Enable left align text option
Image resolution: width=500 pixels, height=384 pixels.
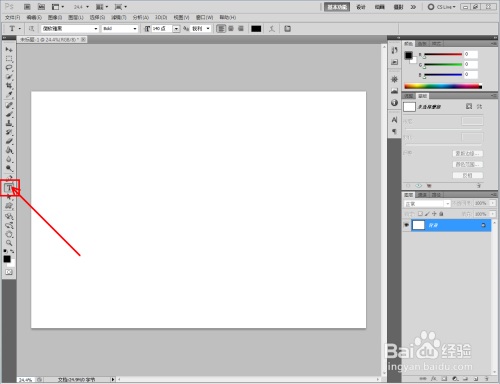221,29
